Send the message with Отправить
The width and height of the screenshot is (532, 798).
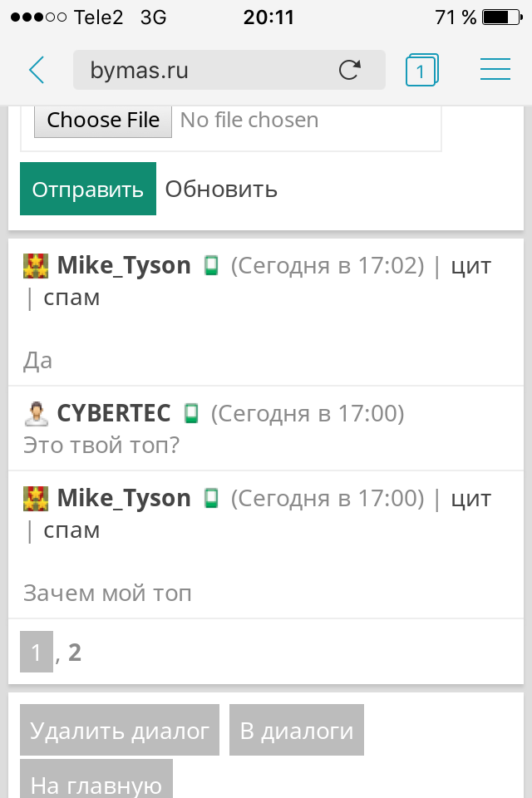click(87, 189)
